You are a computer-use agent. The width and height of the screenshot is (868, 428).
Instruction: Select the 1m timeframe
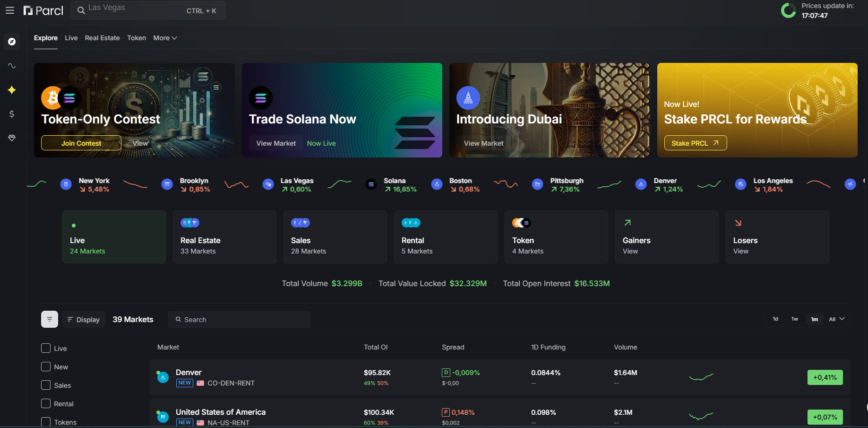coord(815,319)
